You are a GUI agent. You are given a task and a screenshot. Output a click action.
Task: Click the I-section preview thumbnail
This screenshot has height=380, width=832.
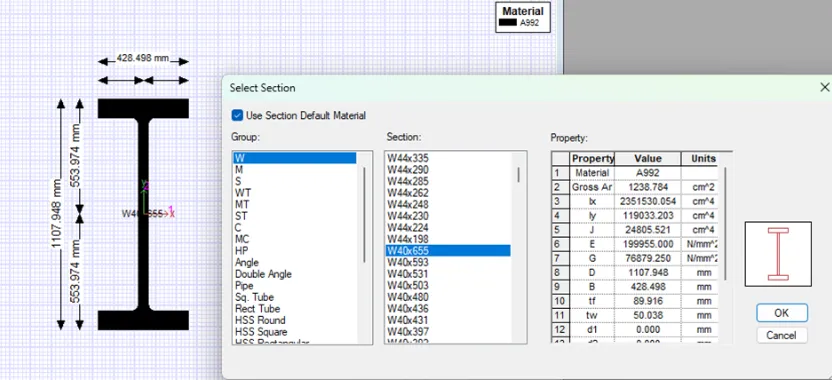(778, 254)
